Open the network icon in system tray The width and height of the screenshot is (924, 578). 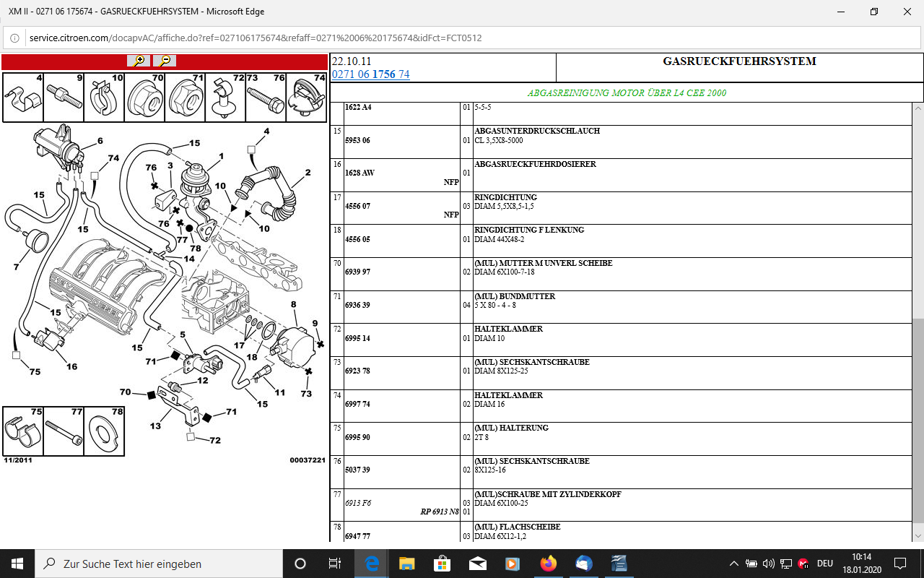pos(785,564)
